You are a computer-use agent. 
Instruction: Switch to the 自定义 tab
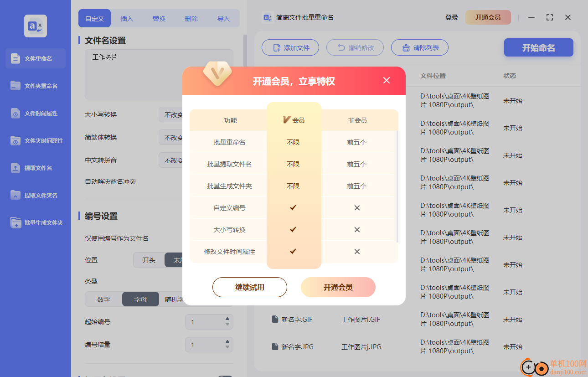95,19
